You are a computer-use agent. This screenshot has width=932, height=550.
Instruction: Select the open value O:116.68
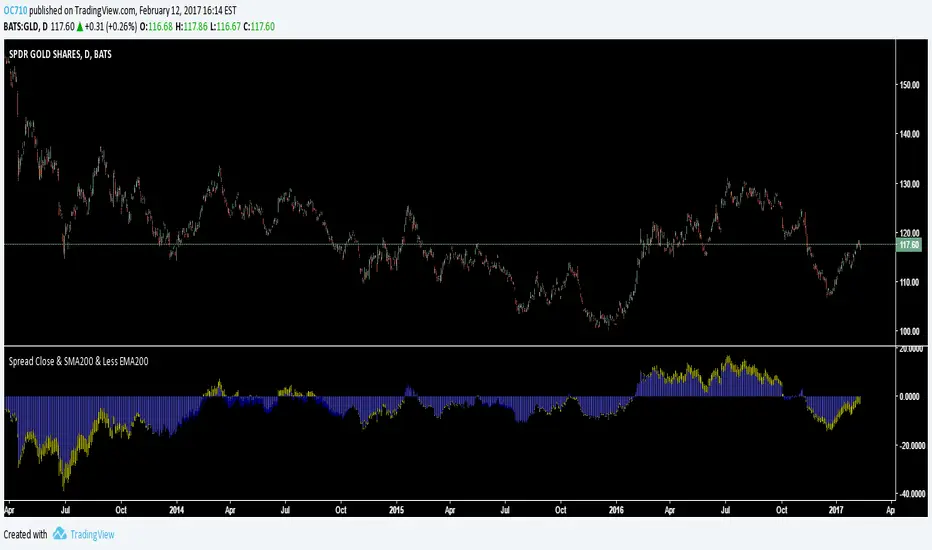(156, 27)
